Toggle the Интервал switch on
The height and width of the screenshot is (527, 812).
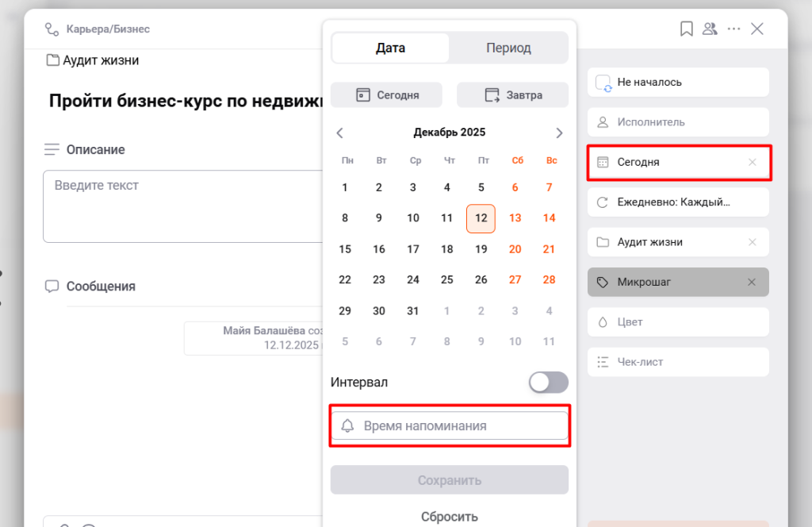pyautogui.click(x=549, y=382)
